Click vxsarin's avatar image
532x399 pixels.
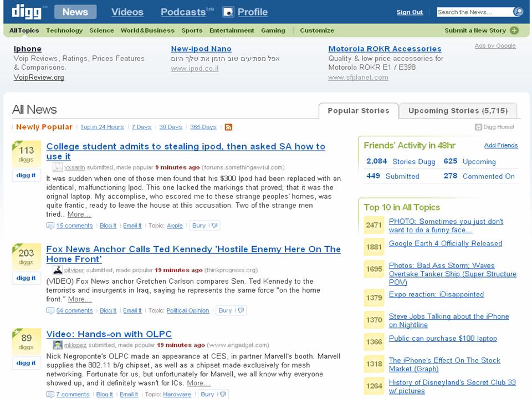pyautogui.click(x=58, y=167)
